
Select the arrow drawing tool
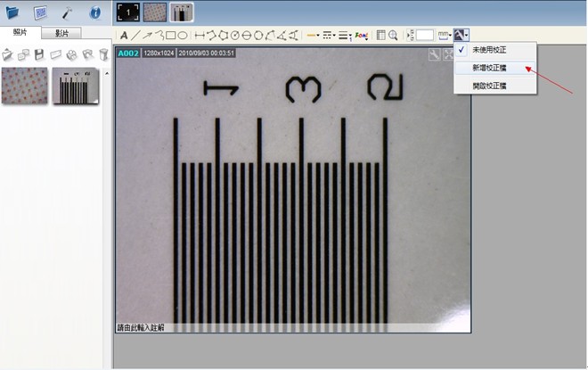tap(147, 36)
